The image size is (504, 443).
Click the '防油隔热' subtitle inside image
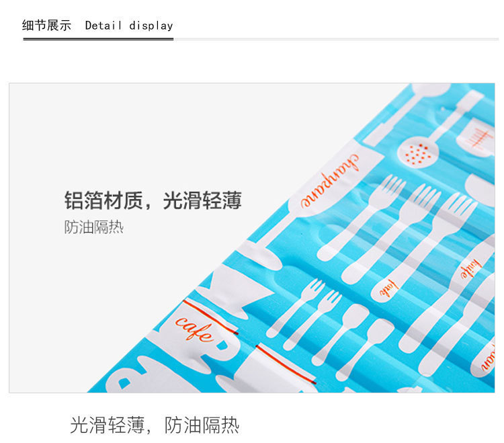(x=94, y=227)
